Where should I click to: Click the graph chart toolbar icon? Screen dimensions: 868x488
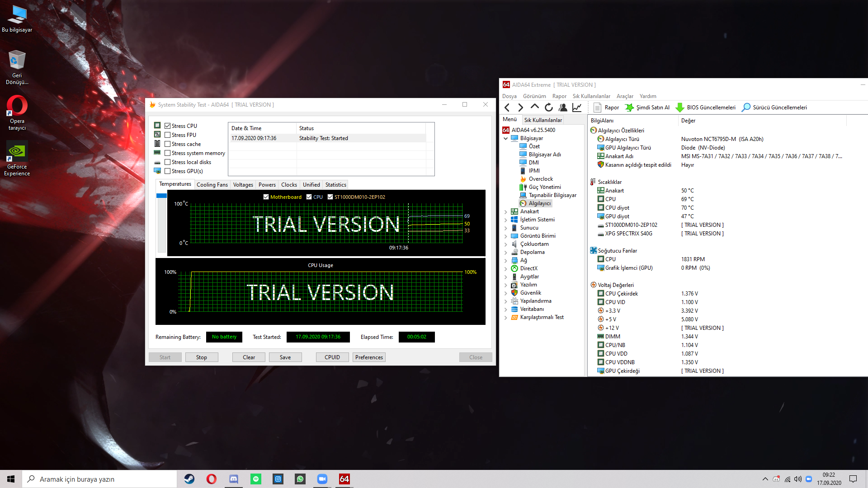pyautogui.click(x=577, y=108)
